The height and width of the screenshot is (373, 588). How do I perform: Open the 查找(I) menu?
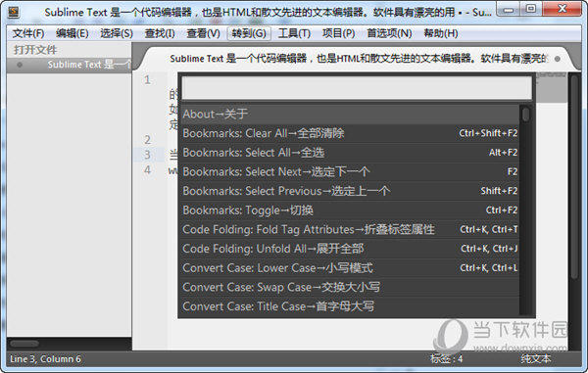point(160,33)
